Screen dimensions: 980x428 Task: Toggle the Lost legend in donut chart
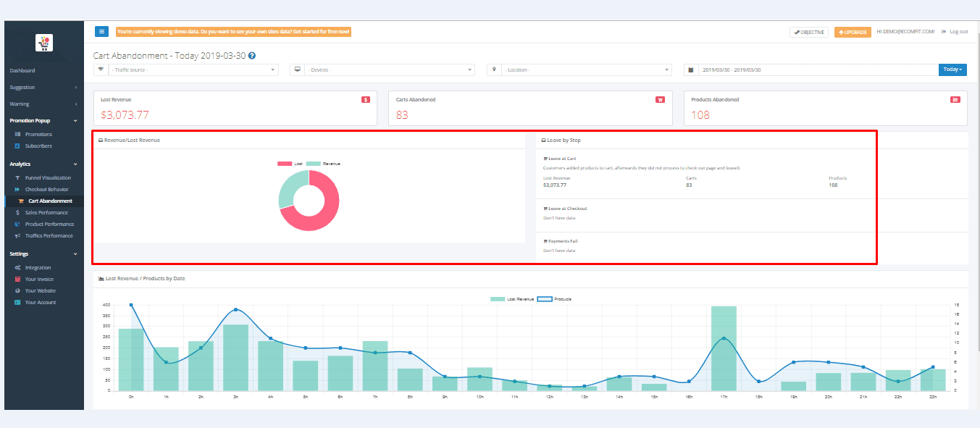(290, 164)
